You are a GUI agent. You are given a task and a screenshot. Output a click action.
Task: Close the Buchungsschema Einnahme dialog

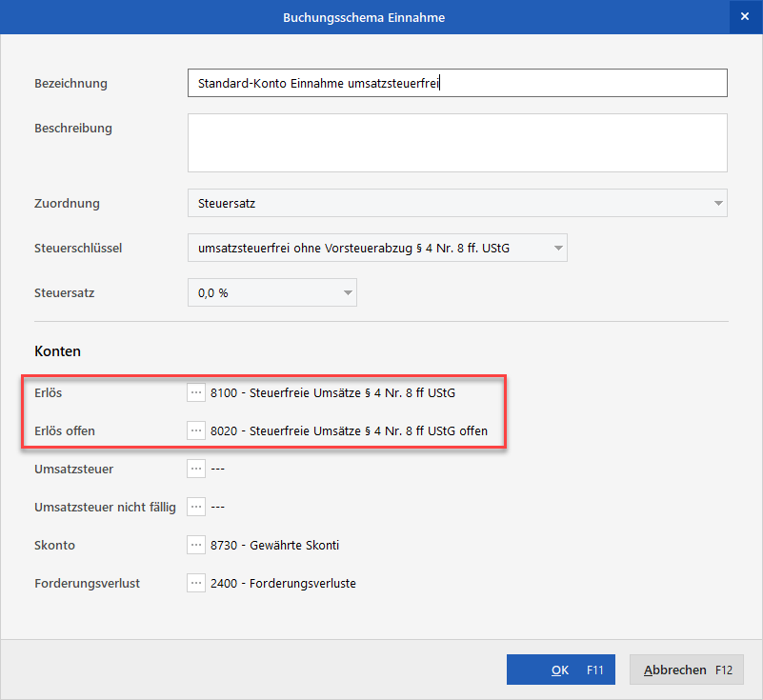[743, 17]
